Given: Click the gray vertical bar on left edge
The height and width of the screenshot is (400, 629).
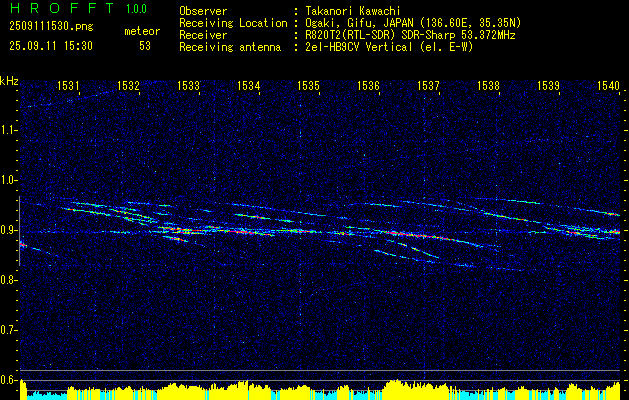Looking at the screenshot, I should [20, 231].
